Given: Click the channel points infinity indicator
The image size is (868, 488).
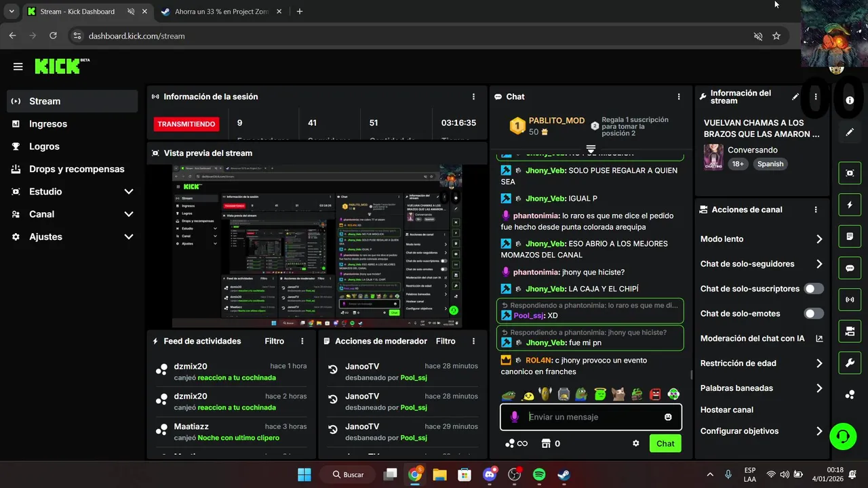Looking at the screenshot, I should (516, 444).
